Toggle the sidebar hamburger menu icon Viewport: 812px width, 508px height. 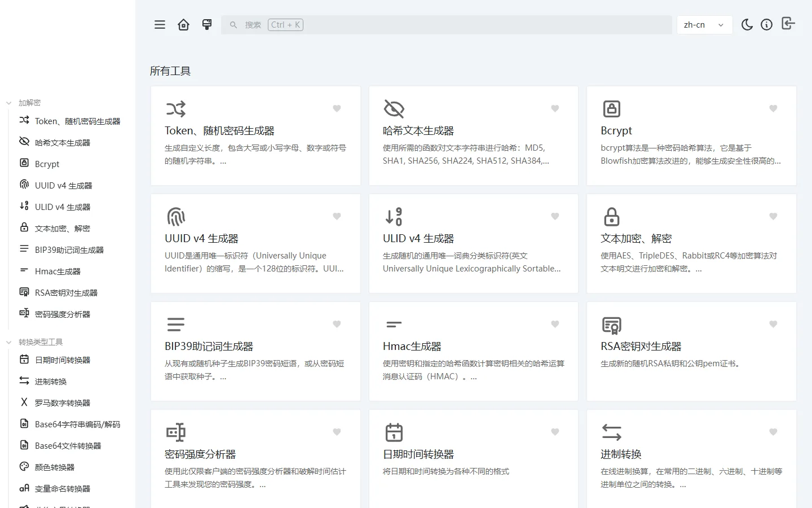pos(160,25)
